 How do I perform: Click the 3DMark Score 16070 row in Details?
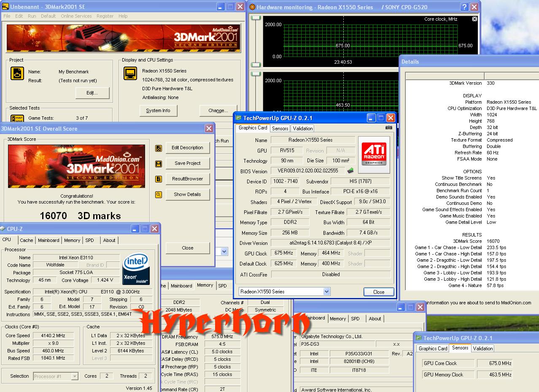472,241
